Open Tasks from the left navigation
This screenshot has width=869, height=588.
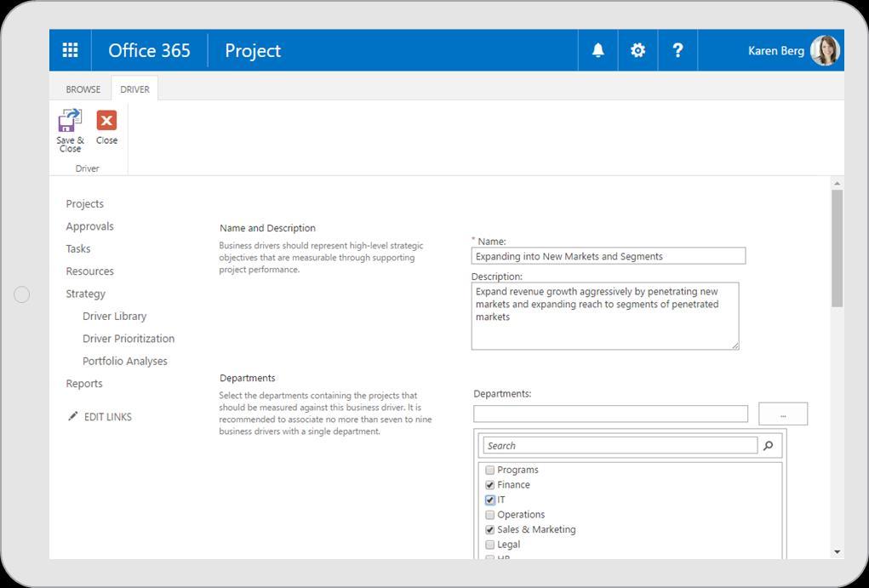(x=78, y=248)
